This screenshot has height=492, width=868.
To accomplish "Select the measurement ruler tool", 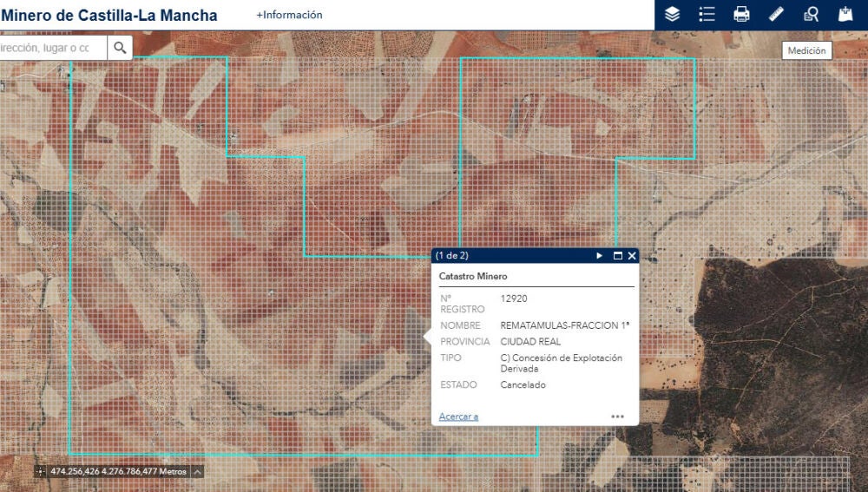I will point(776,15).
